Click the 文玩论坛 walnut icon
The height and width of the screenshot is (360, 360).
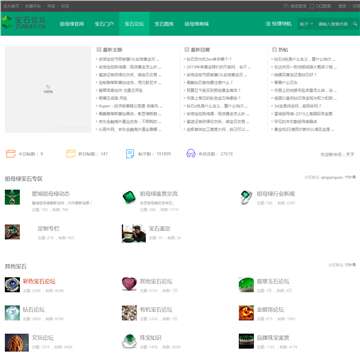click(x=17, y=342)
